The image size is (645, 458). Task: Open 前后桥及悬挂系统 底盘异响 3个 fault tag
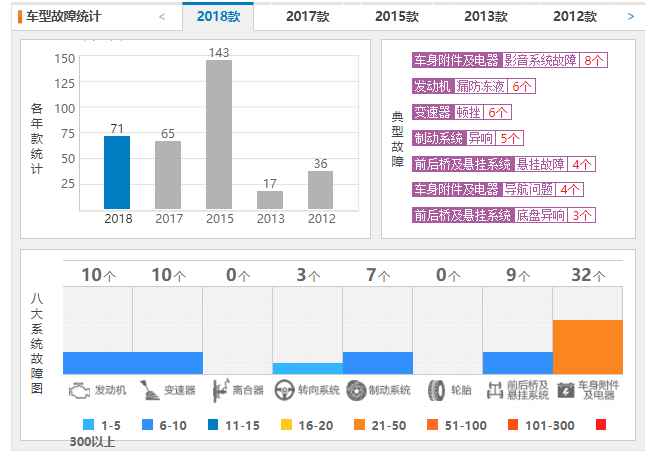coord(504,215)
